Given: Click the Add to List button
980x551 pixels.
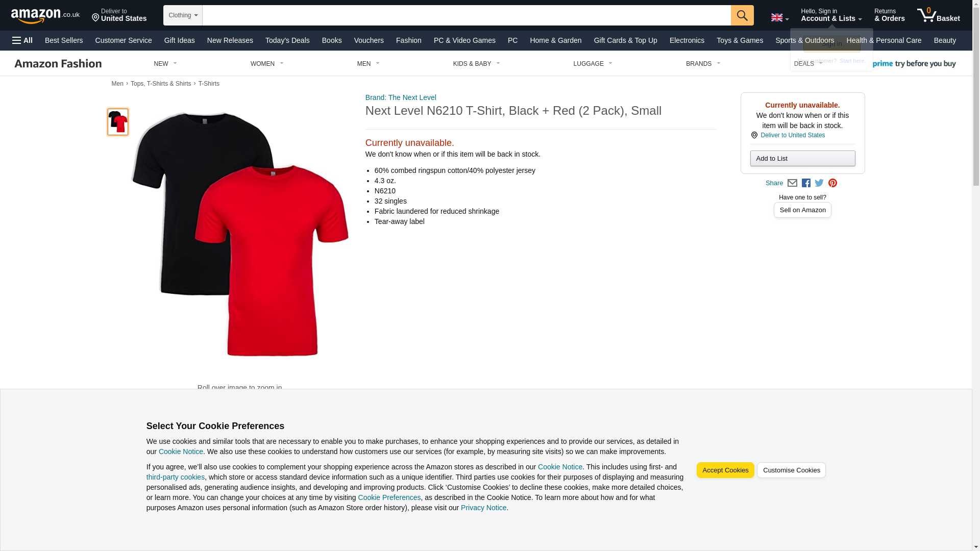Looking at the screenshot, I should (802, 159).
